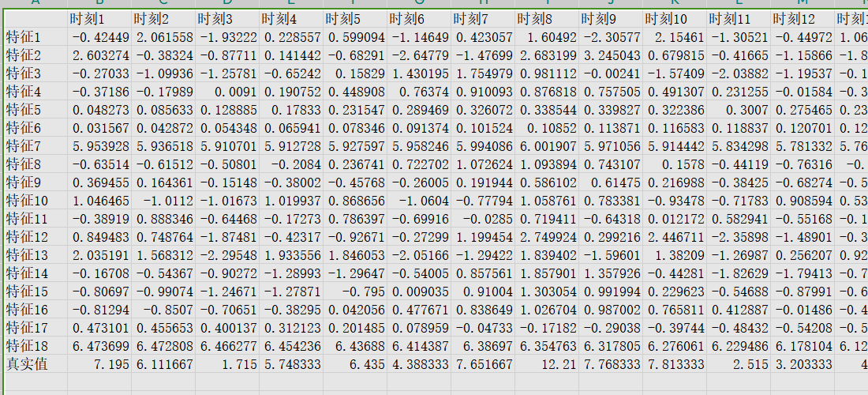The height and width of the screenshot is (395, 868).
Task: Click the blank cell above 特征1
Action: click(36, 20)
